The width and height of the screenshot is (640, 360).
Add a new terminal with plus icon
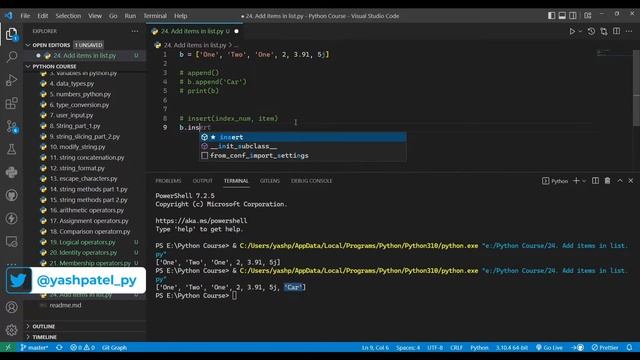click(x=576, y=181)
